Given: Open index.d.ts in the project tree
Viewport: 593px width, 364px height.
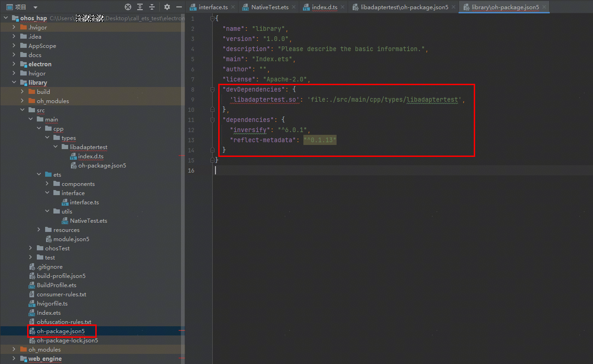Looking at the screenshot, I should point(91,156).
